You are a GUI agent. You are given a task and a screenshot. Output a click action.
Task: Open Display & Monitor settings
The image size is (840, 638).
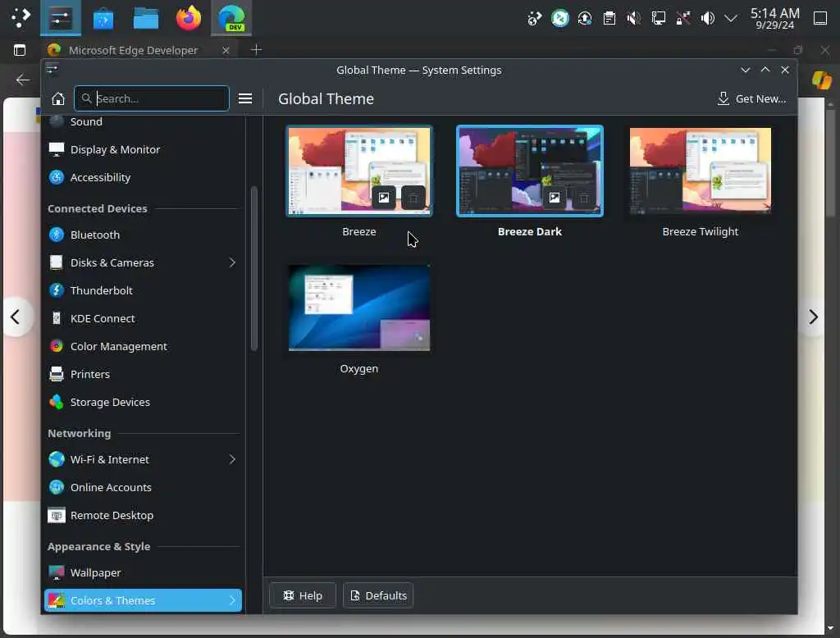click(143, 149)
